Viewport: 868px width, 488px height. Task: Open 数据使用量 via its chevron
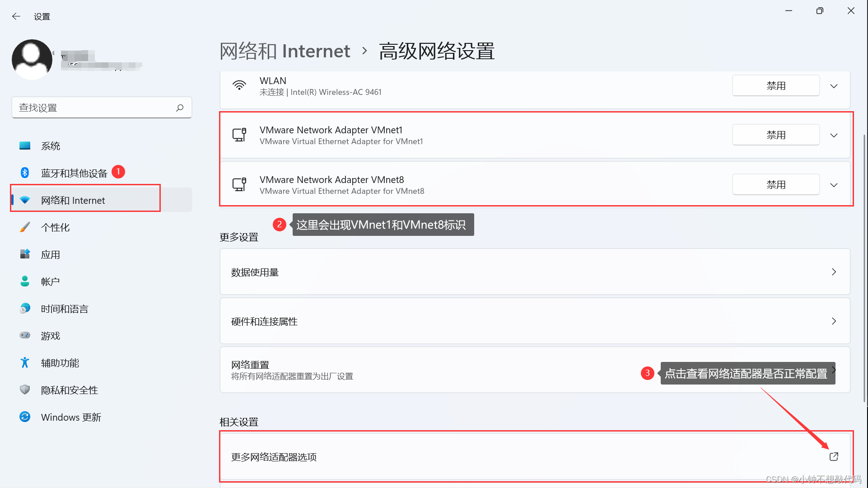coord(834,272)
